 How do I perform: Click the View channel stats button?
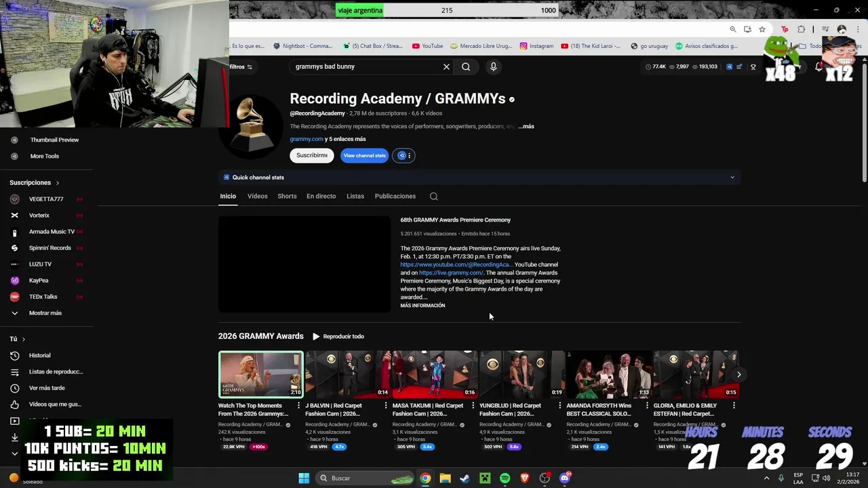(x=364, y=155)
